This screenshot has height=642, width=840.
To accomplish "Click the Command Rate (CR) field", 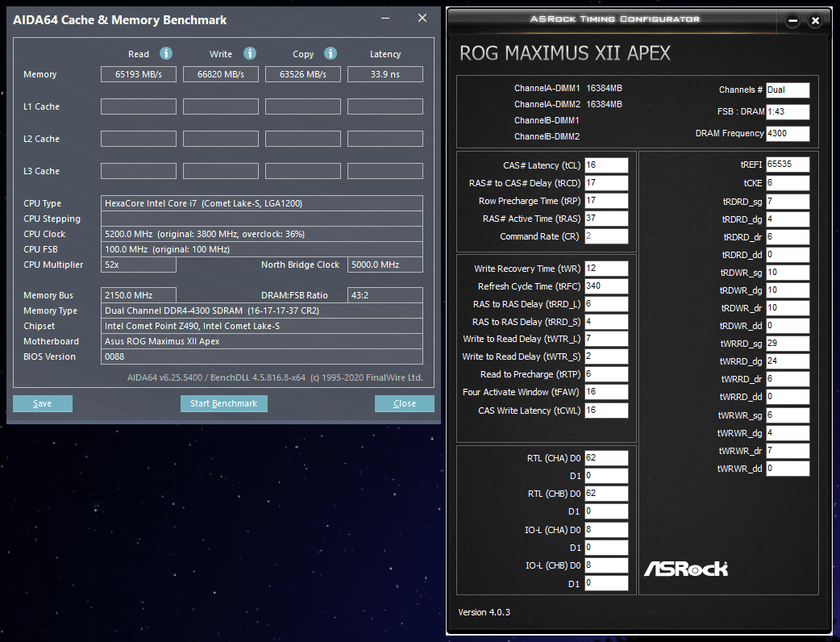I will tap(606, 236).
